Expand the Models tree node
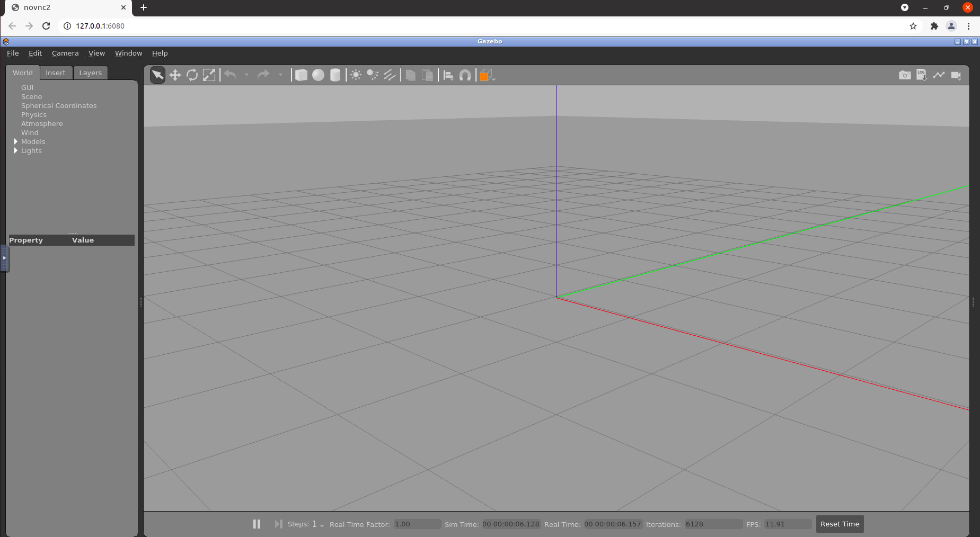The image size is (980, 537). 16,141
